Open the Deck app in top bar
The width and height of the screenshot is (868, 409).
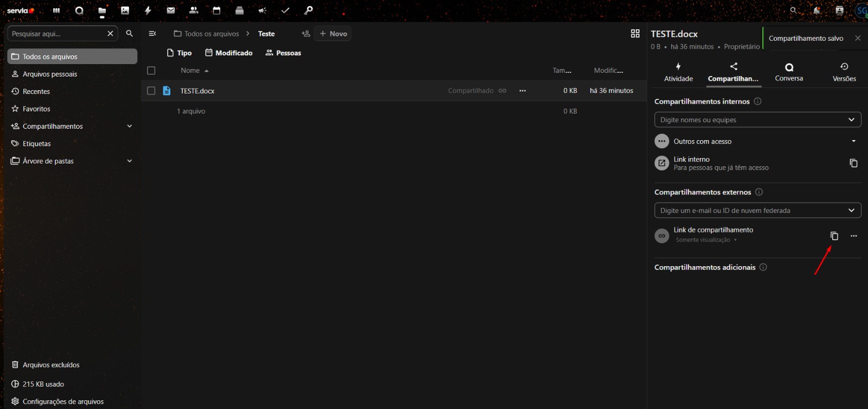pyautogui.click(x=239, y=10)
